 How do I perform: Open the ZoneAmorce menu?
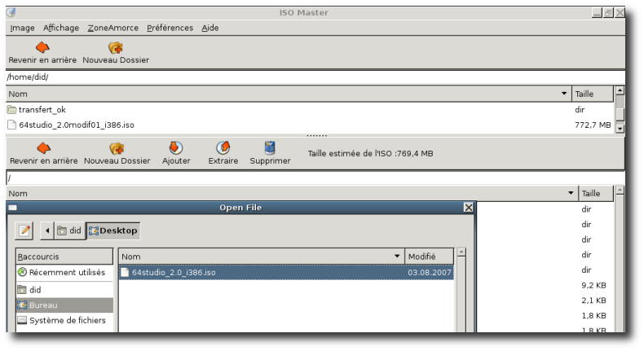(113, 28)
